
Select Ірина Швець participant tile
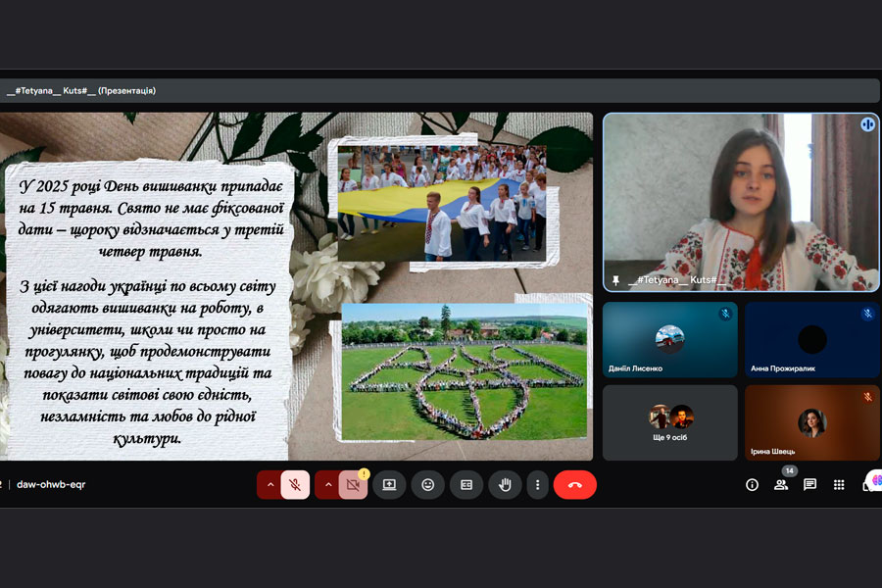pos(812,422)
